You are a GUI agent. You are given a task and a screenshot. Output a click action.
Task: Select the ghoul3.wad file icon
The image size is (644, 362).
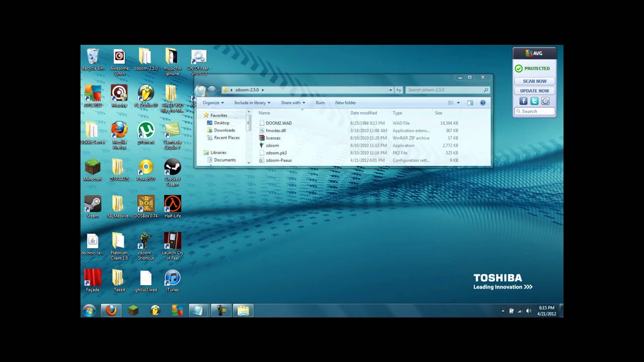pyautogui.click(x=146, y=281)
